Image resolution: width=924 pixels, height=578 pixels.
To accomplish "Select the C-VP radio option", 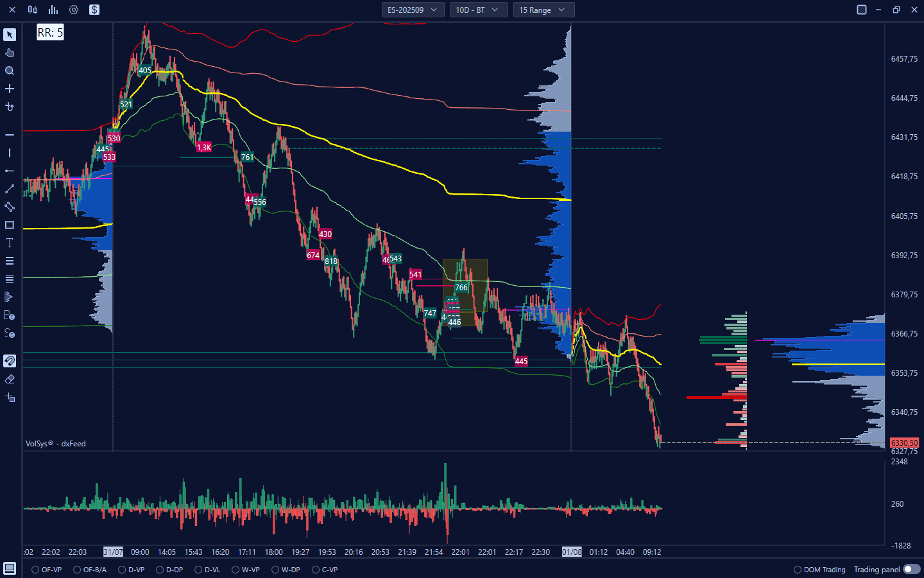I will point(316,570).
